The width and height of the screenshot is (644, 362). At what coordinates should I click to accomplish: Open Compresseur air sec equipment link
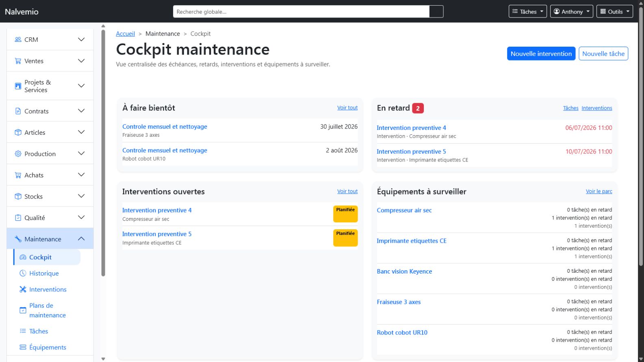(x=404, y=210)
